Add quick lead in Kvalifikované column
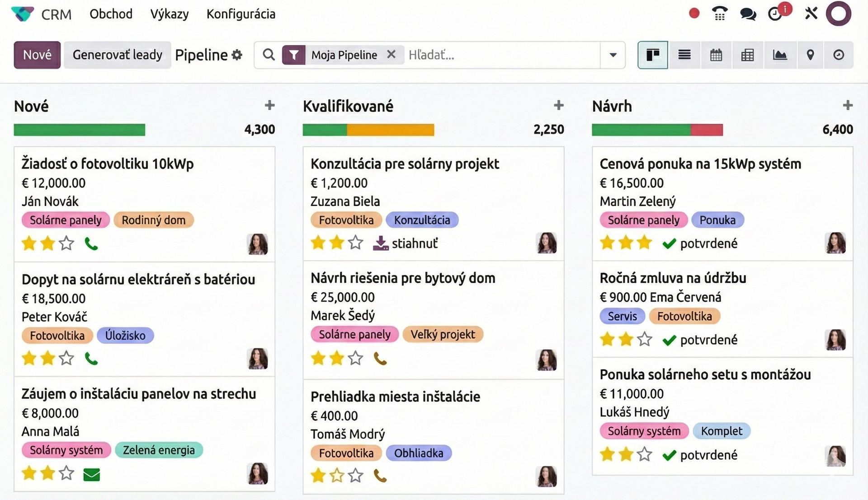 click(559, 105)
